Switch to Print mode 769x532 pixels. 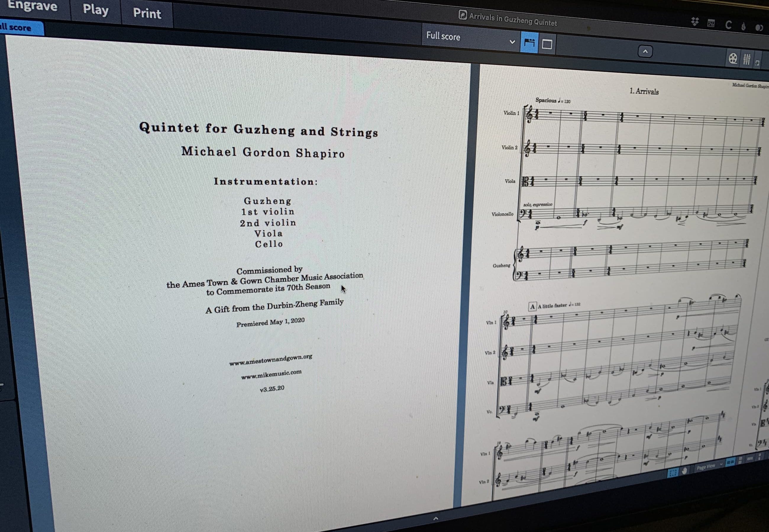[x=147, y=13]
